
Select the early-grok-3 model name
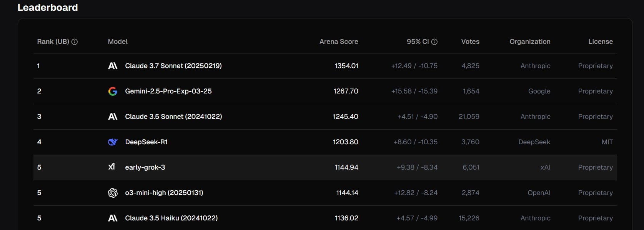[145, 167]
